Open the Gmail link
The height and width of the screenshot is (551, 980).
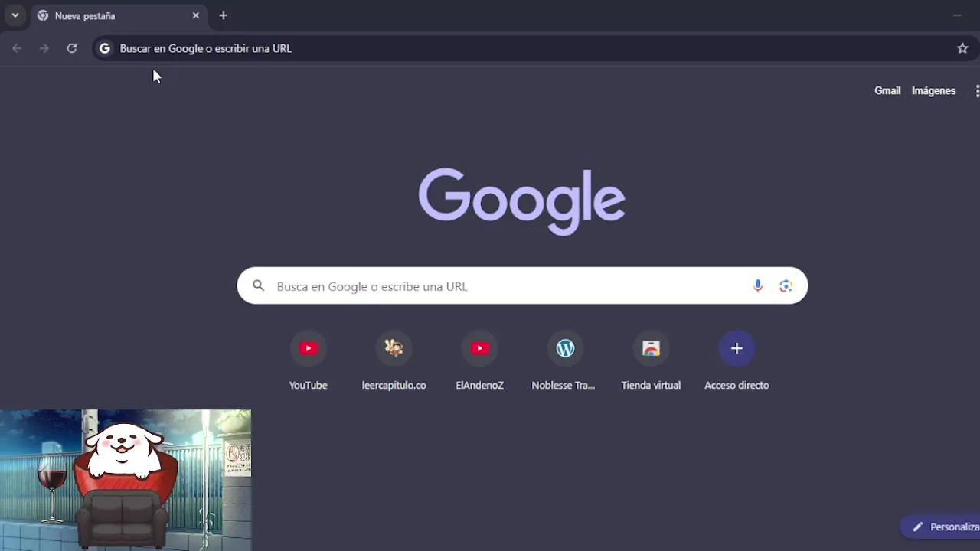pyautogui.click(x=887, y=90)
